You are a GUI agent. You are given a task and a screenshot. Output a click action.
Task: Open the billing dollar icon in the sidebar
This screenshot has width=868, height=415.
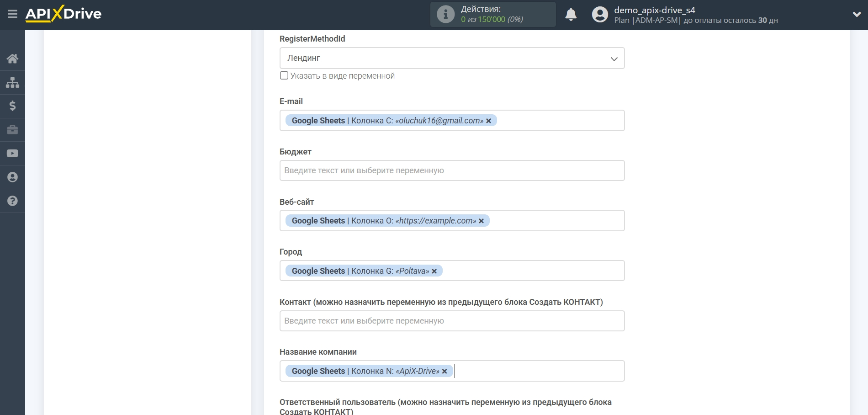click(12, 106)
